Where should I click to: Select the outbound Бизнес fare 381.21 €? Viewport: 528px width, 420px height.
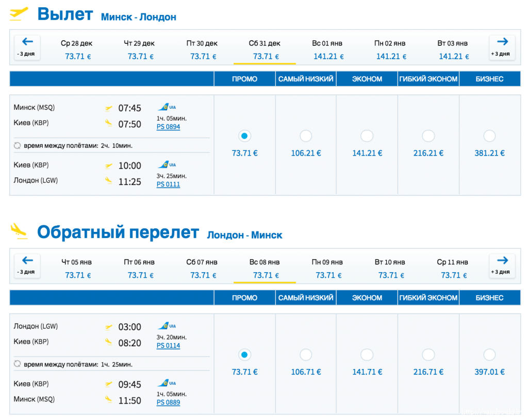coord(489,136)
